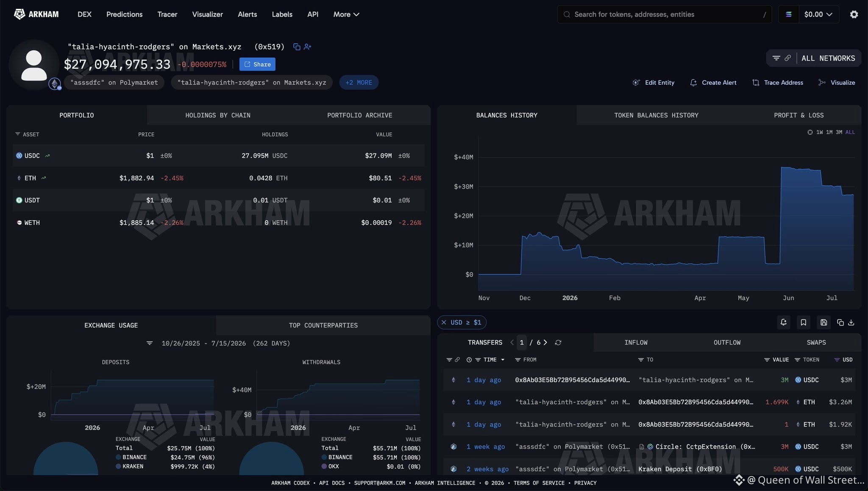Switch to the Holdings by Chain tab
The height and width of the screenshot is (491, 868).
pyautogui.click(x=218, y=115)
